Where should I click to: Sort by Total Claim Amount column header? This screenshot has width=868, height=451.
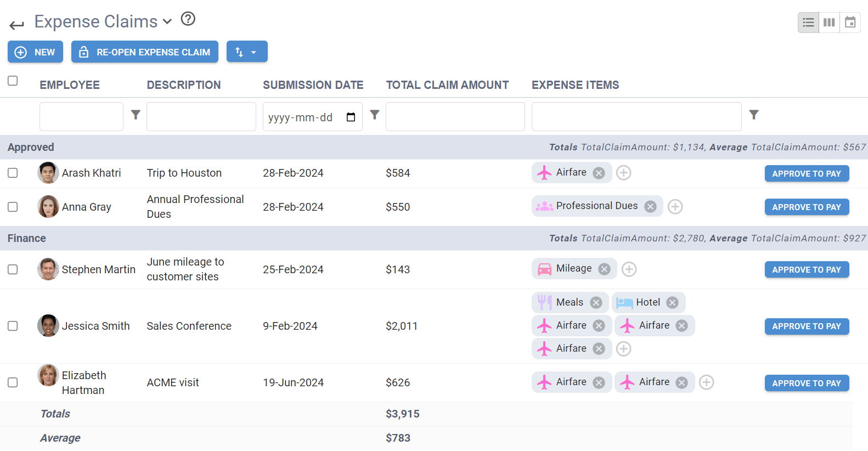point(447,85)
